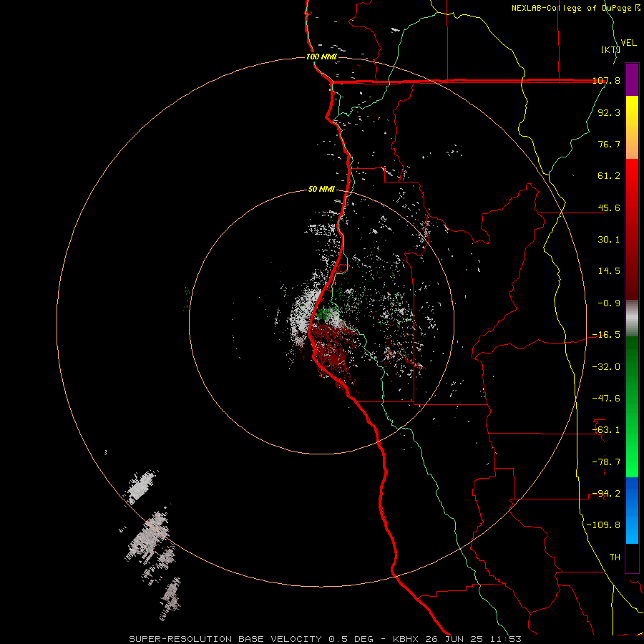Click the 100 NMI range ring label

pyautogui.click(x=321, y=57)
